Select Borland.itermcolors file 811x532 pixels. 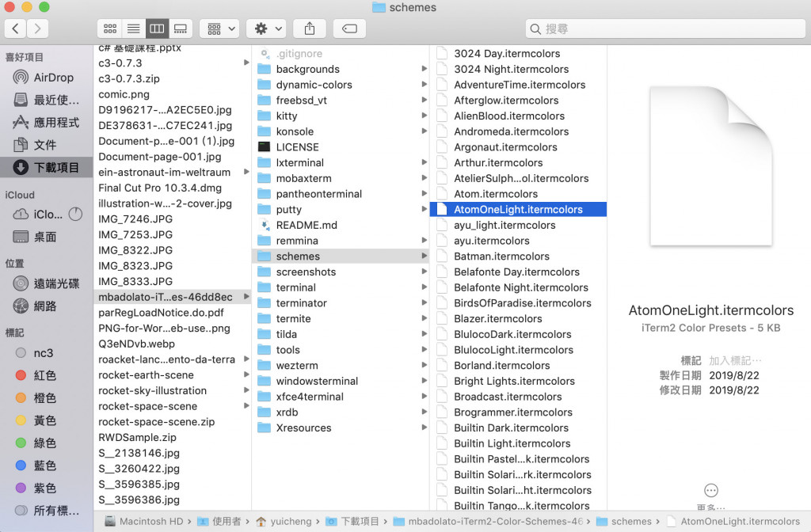(x=519, y=366)
